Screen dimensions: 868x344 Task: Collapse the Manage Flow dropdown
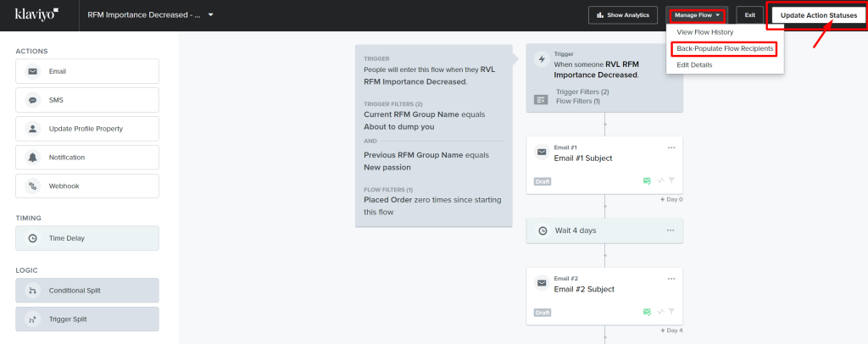click(698, 15)
